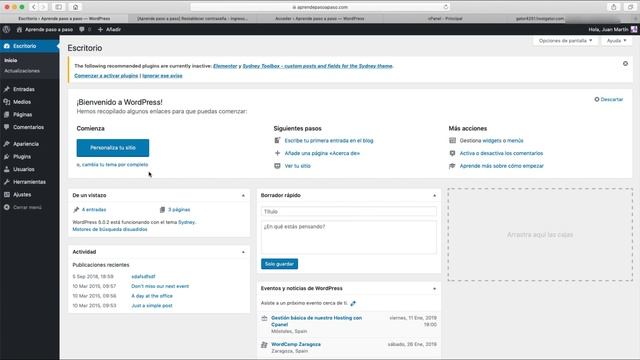Click Ver tu sitio link

[x=298, y=166]
